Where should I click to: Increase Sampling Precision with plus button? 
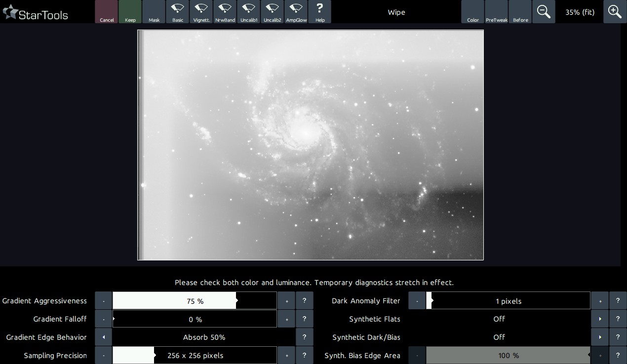coord(286,356)
